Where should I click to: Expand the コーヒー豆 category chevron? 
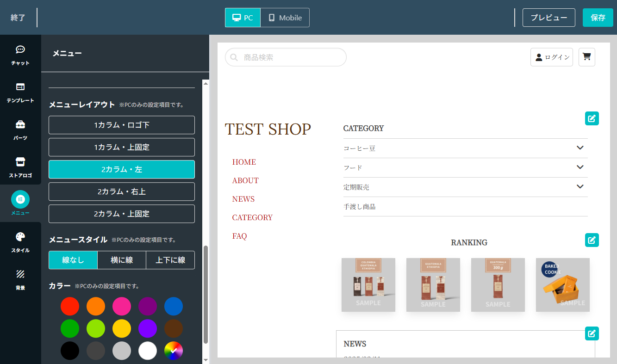pos(580,148)
